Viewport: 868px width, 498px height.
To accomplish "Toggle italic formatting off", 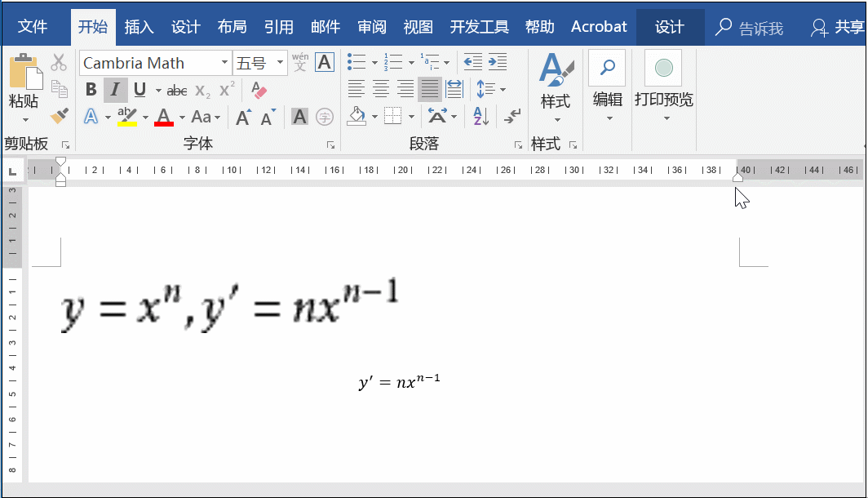I will 114,90.
